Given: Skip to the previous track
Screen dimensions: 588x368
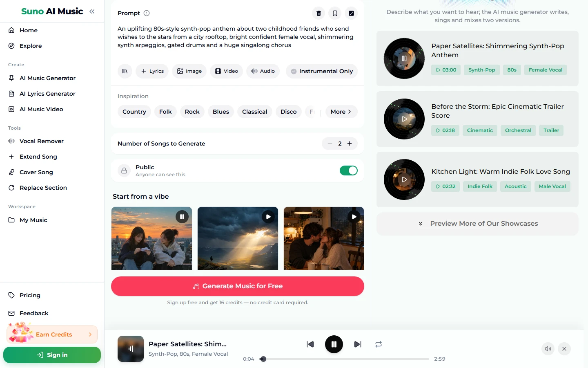Looking at the screenshot, I should (310, 344).
